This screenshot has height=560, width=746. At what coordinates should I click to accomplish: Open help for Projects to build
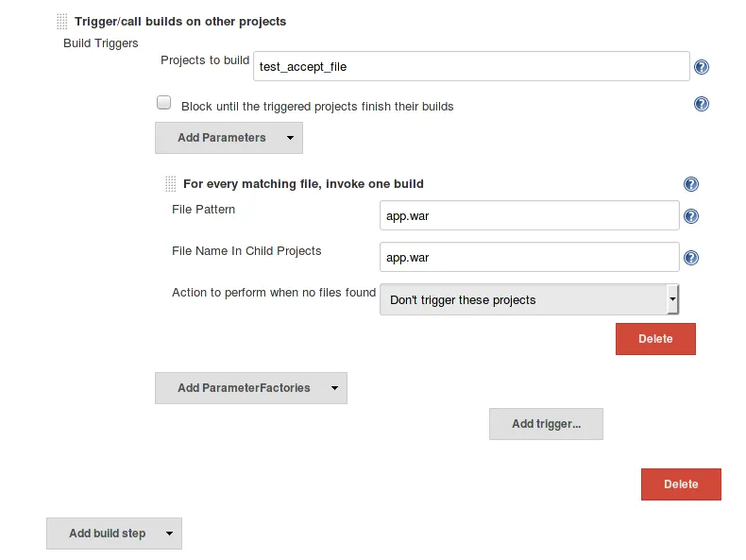(702, 67)
